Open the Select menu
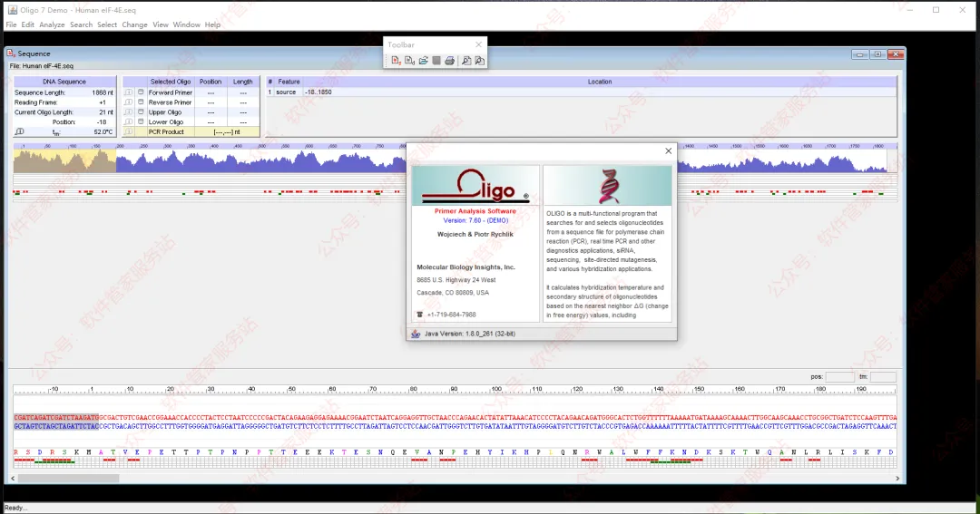The height and width of the screenshot is (514, 980). coord(107,25)
